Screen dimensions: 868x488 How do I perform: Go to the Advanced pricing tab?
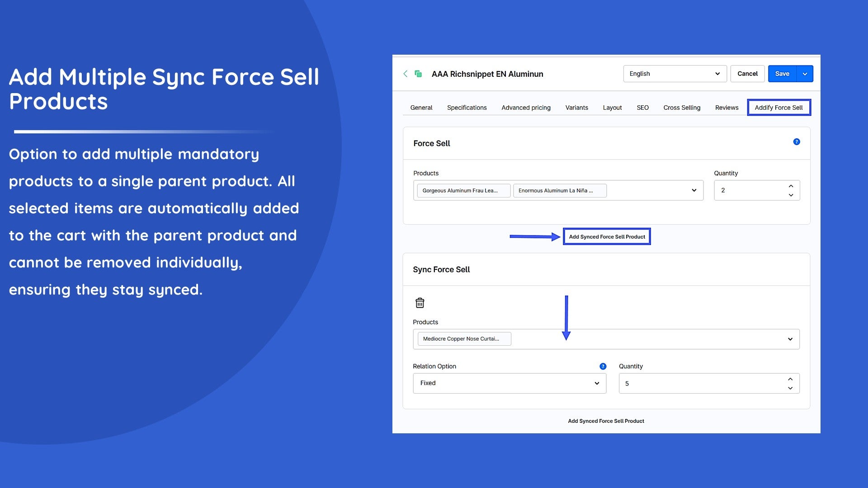[x=526, y=108]
